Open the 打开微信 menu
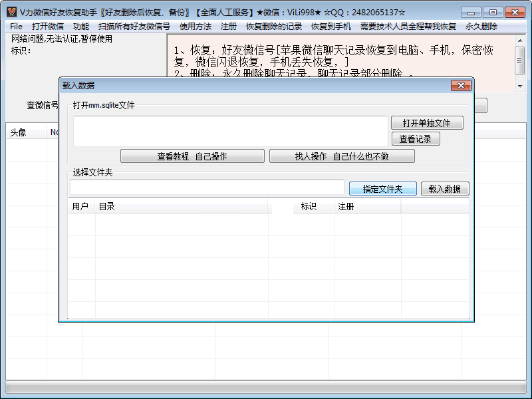The width and height of the screenshot is (532, 399). (x=48, y=27)
